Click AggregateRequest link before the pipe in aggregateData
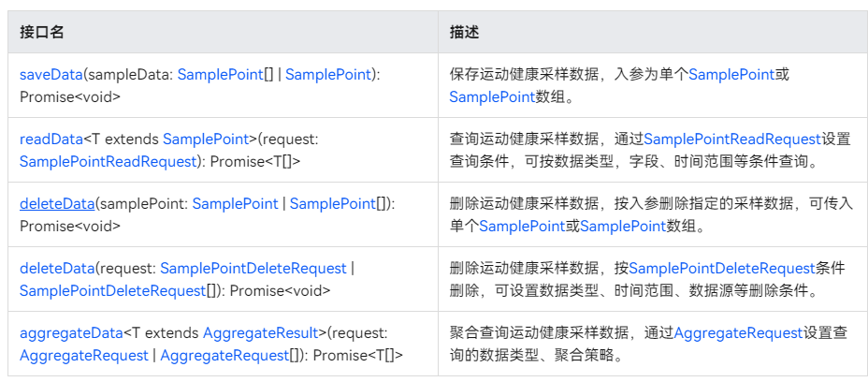Viewport: 868px width, 382px height. click(x=83, y=355)
